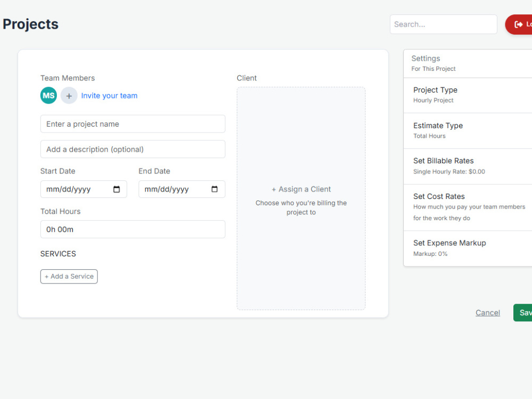Viewport: 532px width, 399px height.
Task: Click the Total Hours label
Action: point(61,211)
